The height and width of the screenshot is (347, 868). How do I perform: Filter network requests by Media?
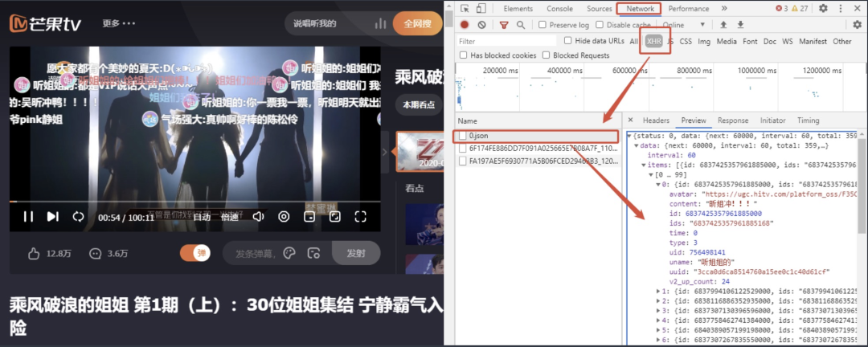tap(727, 41)
